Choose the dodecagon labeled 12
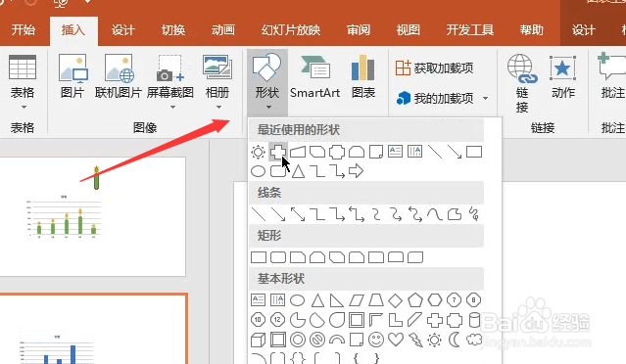 tap(277, 319)
